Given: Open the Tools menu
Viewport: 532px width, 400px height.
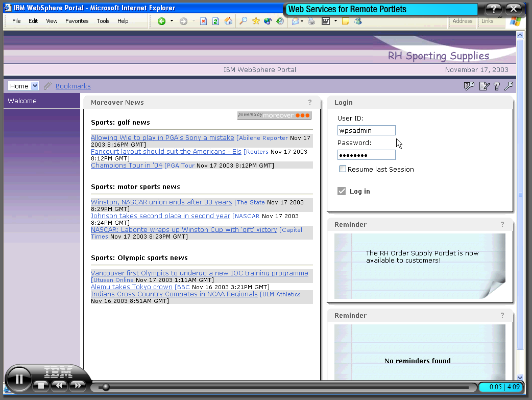Looking at the screenshot, I should [103, 21].
